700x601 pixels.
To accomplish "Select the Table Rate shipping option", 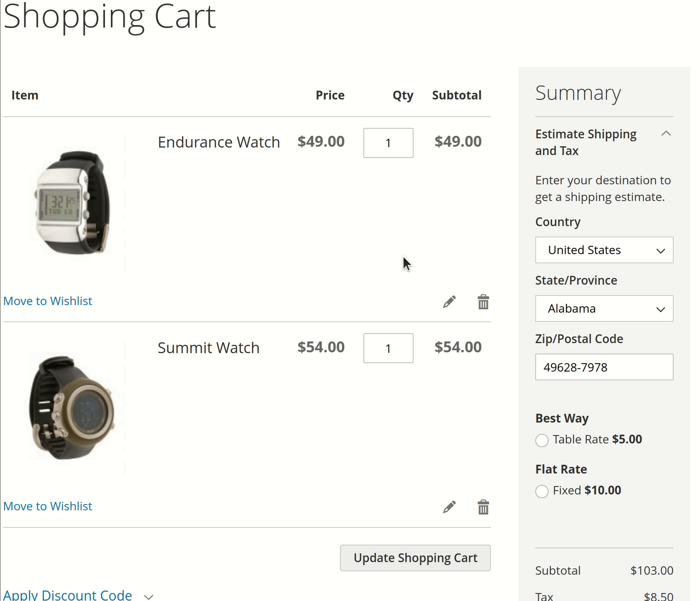I will click(x=542, y=440).
